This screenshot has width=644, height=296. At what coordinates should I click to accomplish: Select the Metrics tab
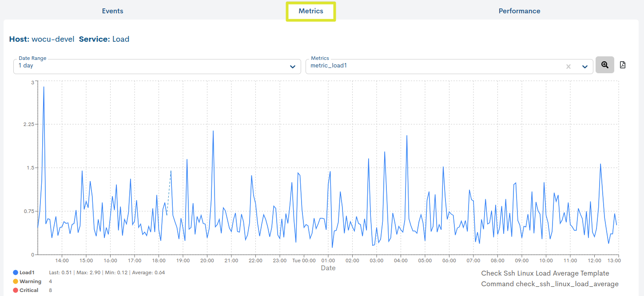point(310,11)
